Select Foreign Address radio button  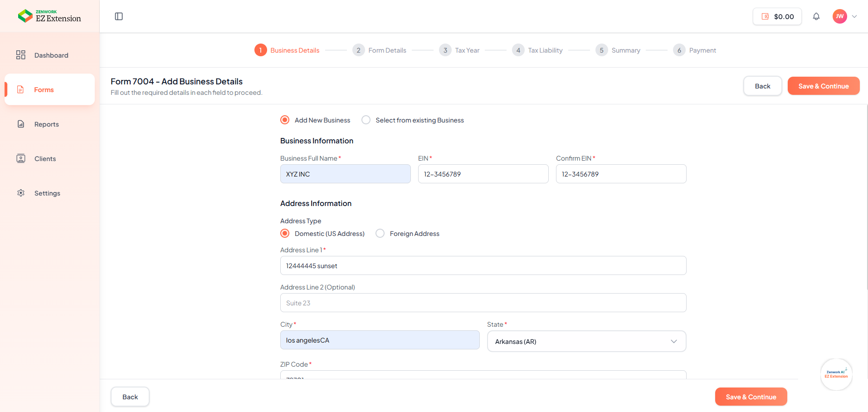point(380,233)
